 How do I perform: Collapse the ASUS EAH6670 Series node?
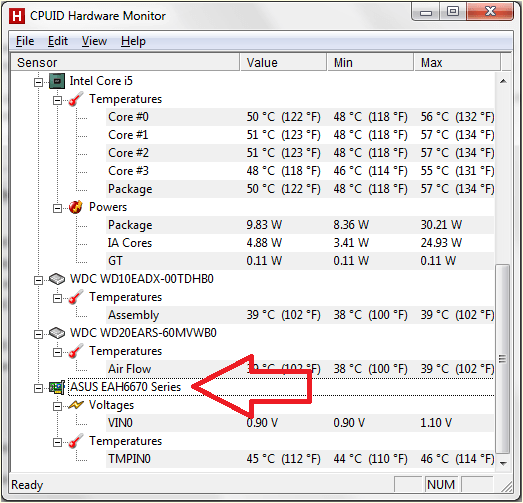[39, 388]
